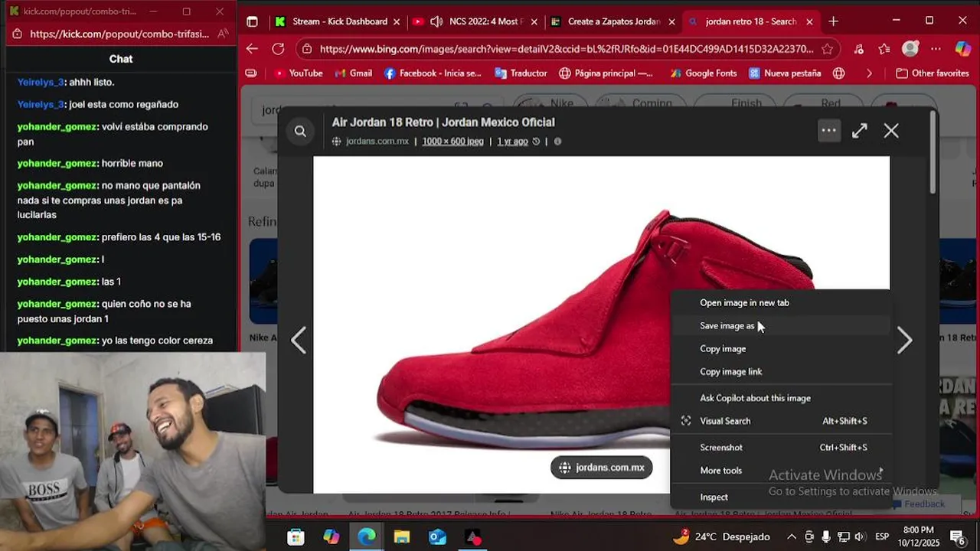Open Copilot in the Edge toolbar
Screen dimensions: 980x551
point(962,49)
